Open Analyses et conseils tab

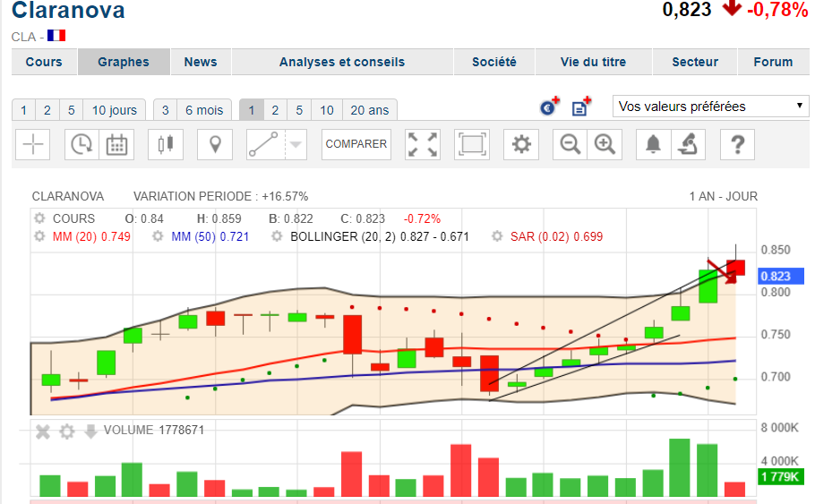click(x=342, y=62)
